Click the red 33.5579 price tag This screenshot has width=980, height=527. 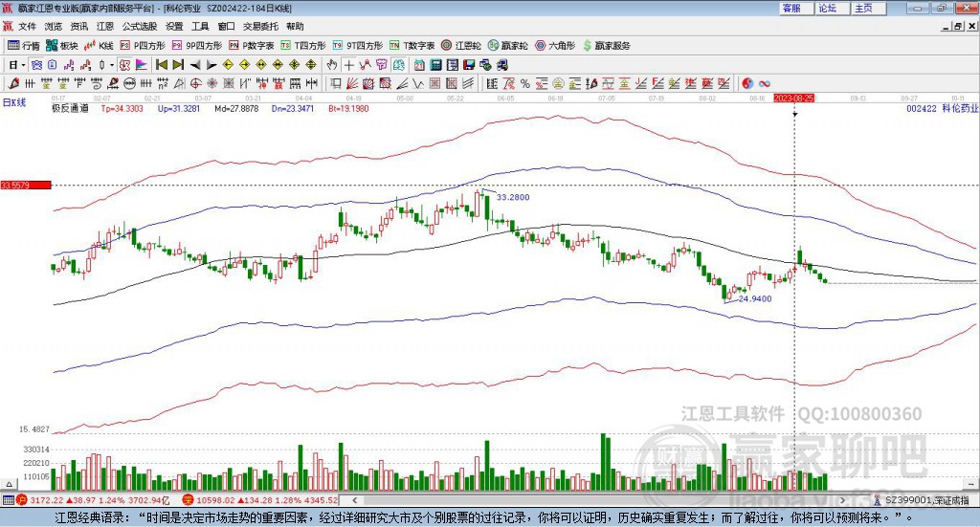click(x=25, y=186)
